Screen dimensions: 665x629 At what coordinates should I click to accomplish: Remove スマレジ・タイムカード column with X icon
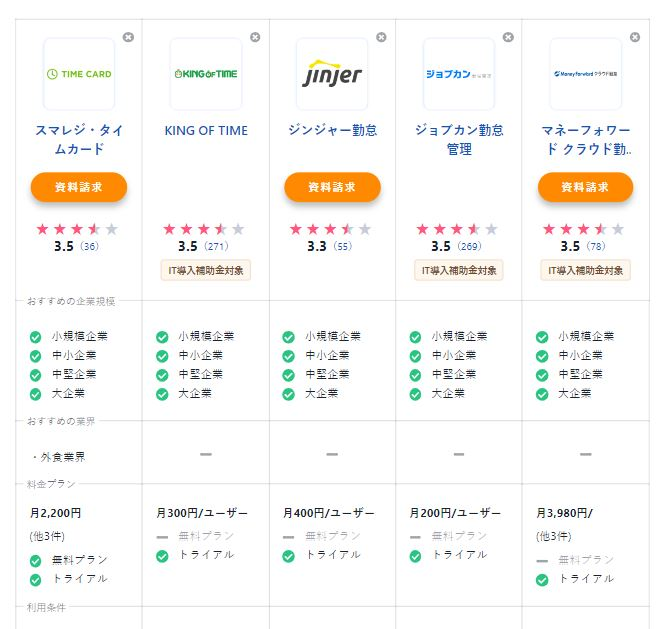tap(128, 37)
